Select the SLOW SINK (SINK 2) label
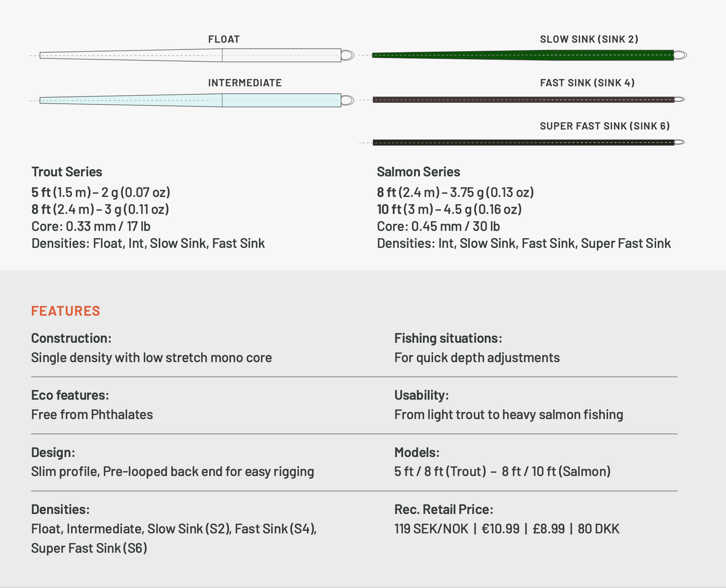The width and height of the screenshot is (726, 588). tap(589, 39)
